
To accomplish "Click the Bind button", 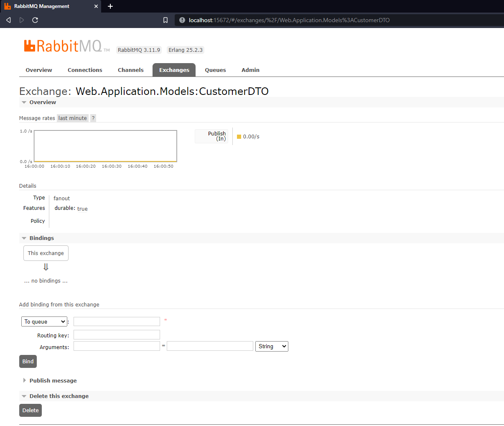I will 28,362.
